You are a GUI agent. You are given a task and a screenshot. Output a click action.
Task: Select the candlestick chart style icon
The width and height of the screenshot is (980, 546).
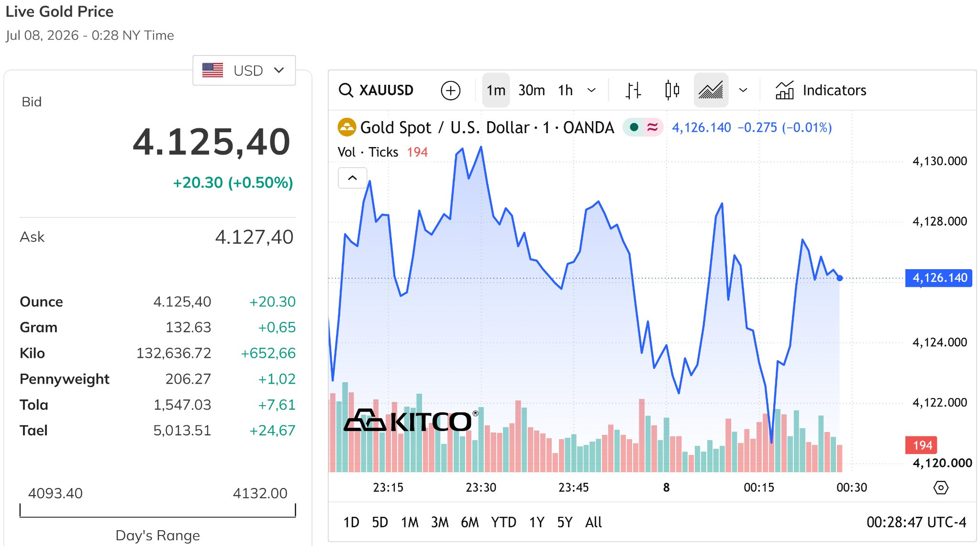672,90
